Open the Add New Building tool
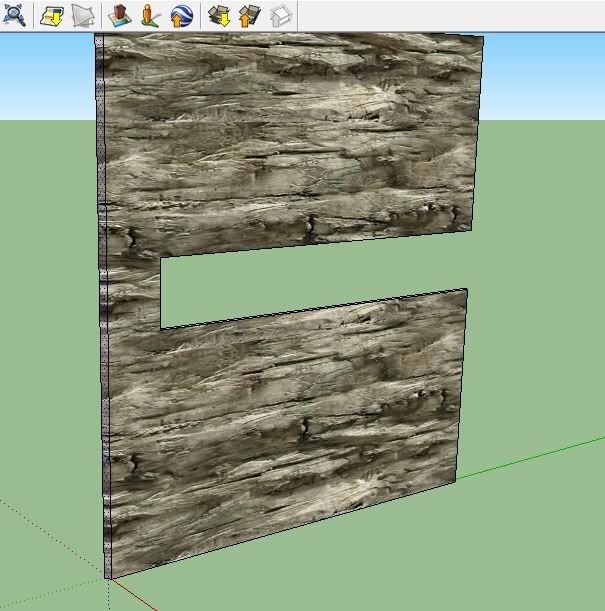 (120, 16)
